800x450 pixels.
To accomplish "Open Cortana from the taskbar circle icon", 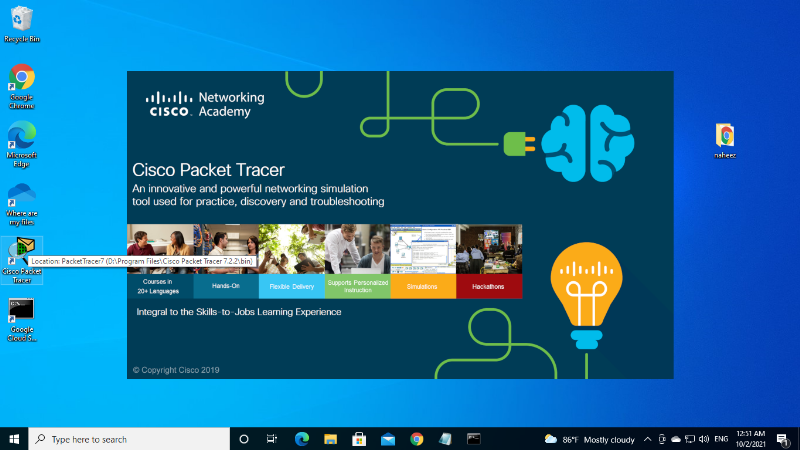I will pos(243,438).
